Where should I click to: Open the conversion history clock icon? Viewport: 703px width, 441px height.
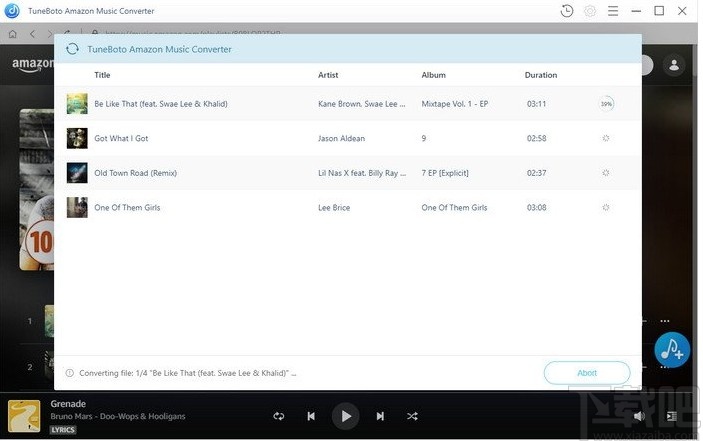[x=567, y=11]
